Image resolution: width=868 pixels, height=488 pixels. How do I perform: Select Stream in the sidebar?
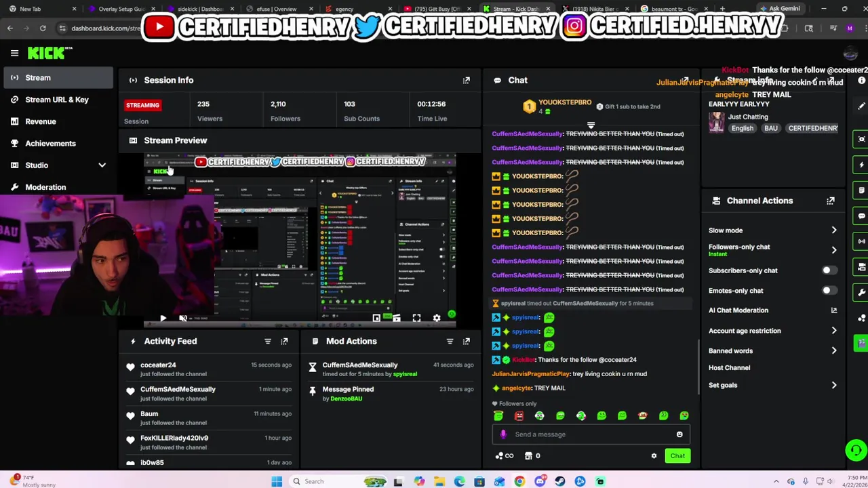(x=58, y=78)
